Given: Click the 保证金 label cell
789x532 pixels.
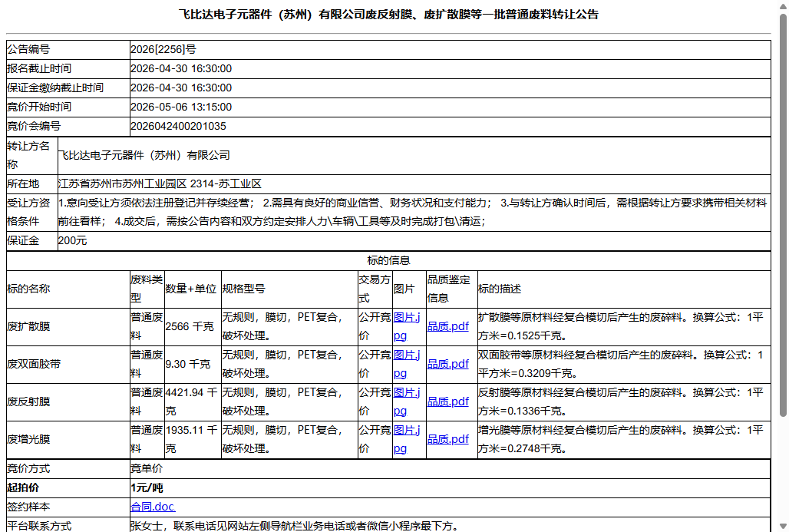Looking at the screenshot, I should tap(31, 240).
